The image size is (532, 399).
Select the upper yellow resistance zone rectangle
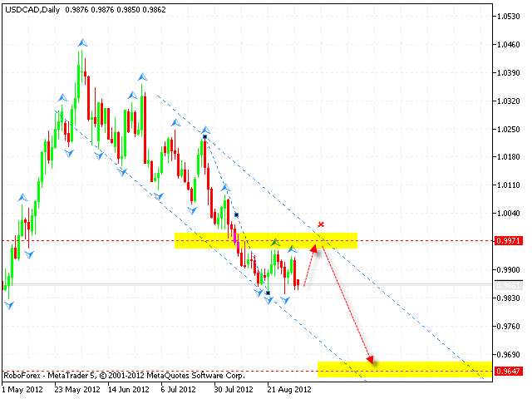tap(265, 240)
